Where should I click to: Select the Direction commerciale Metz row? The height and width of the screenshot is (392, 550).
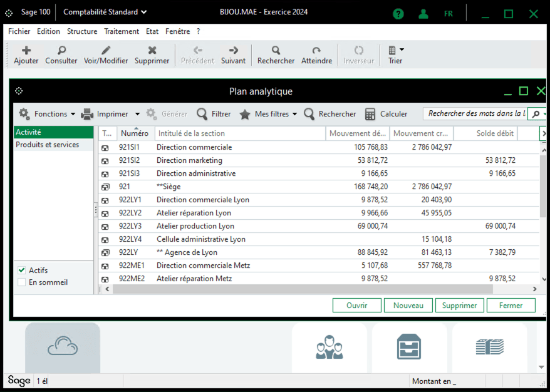[318, 266]
